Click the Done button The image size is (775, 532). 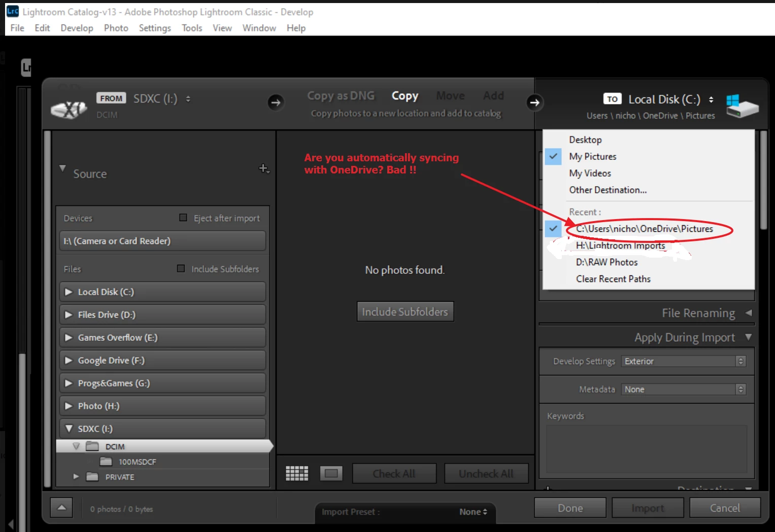point(570,508)
